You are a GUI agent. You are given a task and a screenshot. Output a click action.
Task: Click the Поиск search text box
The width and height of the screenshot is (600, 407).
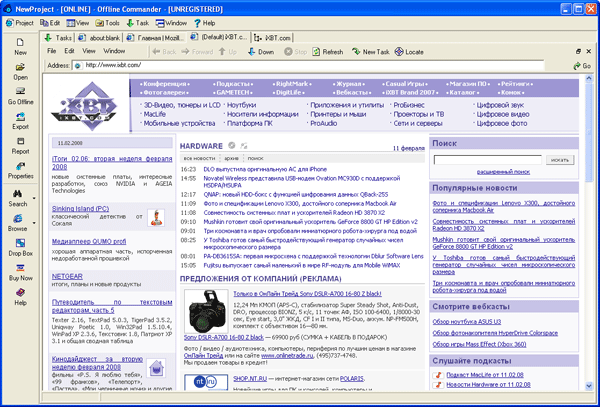click(x=488, y=160)
